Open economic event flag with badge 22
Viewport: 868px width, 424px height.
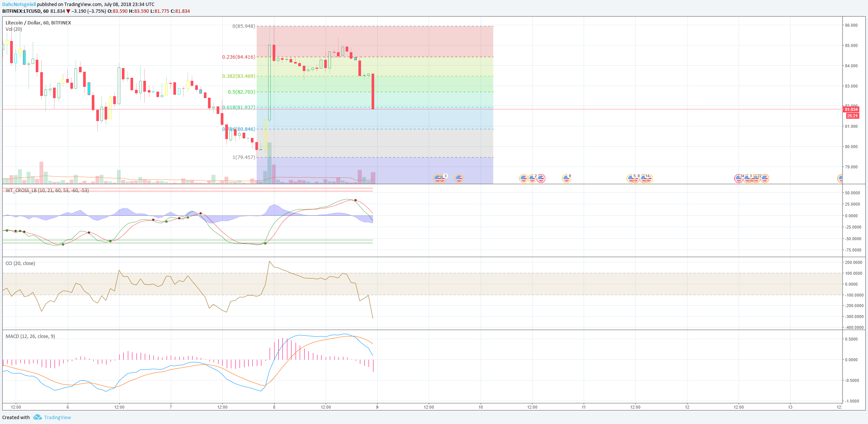756,179
